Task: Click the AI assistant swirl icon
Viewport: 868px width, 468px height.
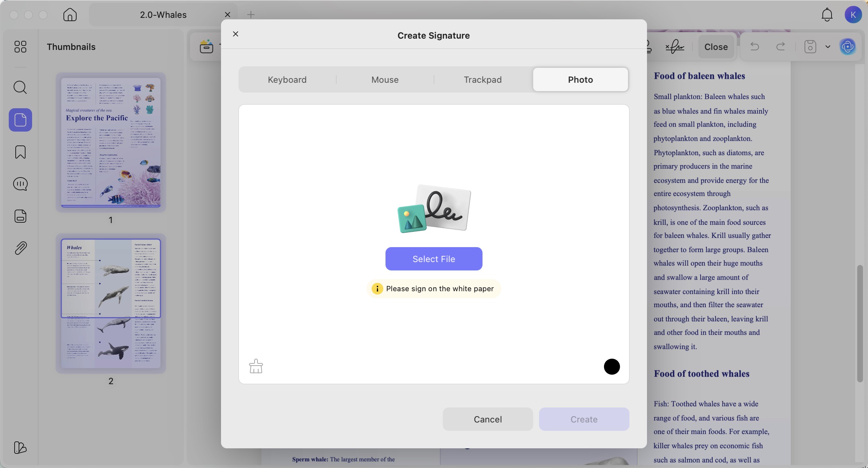Action: point(848,47)
